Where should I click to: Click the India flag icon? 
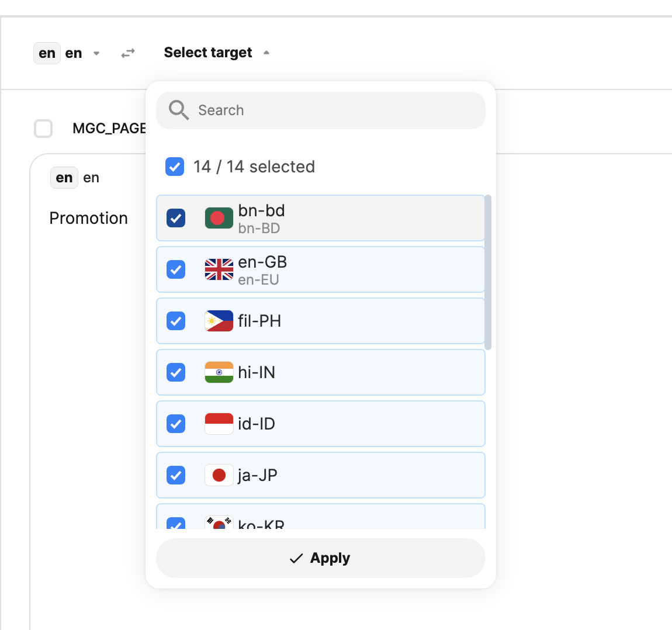(219, 372)
